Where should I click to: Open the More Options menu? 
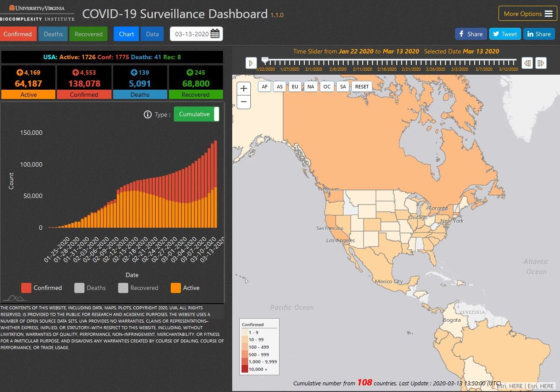tap(527, 14)
